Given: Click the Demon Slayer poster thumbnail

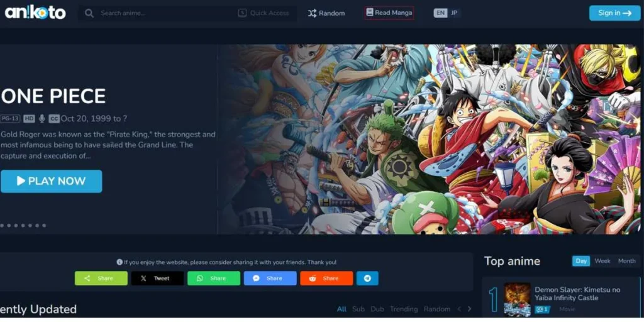Looking at the screenshot, I should pos(517,299).
